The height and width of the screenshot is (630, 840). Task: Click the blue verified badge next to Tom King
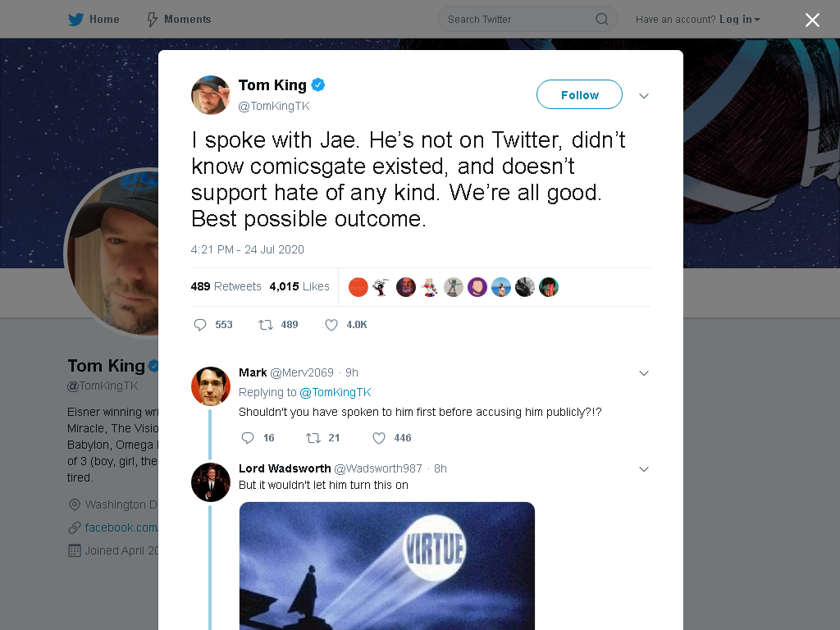[317, 84]
